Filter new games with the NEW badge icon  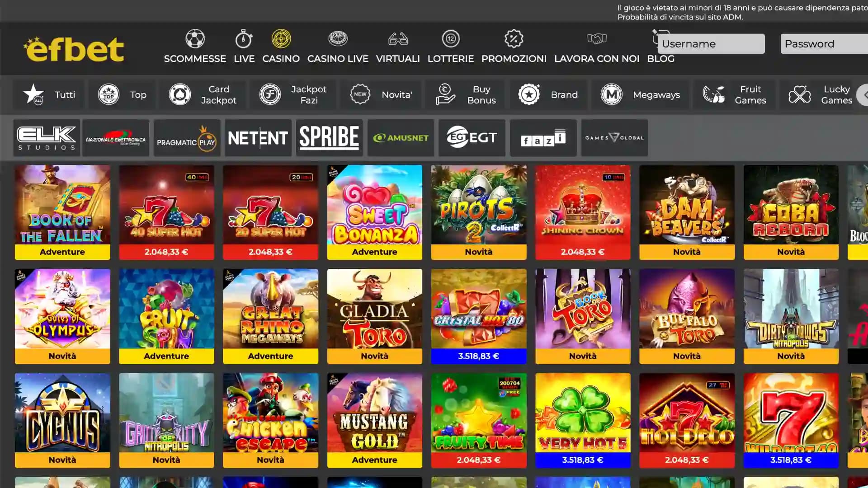pyautogui.click(x=359, y=94)
